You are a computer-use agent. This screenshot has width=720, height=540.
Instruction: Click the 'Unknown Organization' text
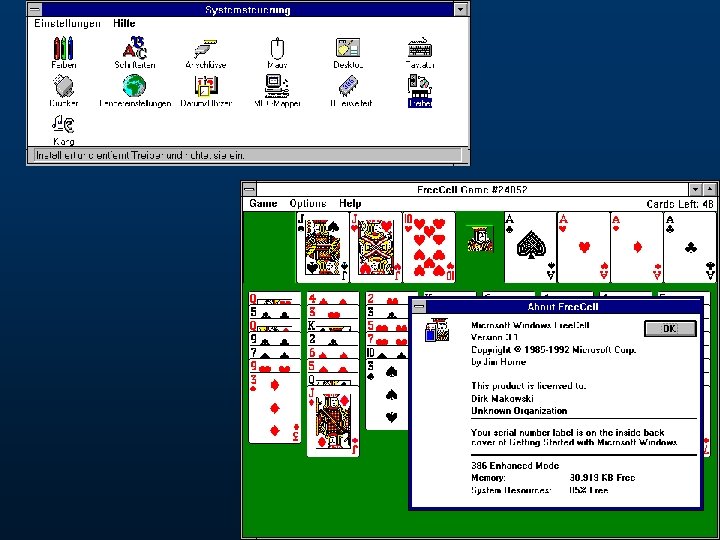tap(519, 411)
